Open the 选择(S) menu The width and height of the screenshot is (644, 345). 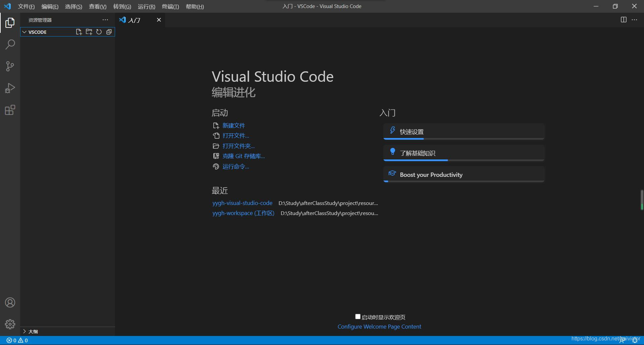[x=73, y=6]
